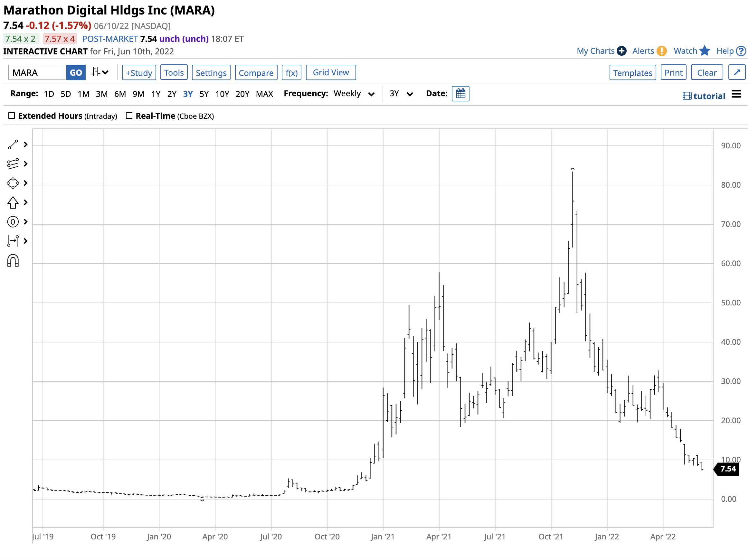Viewport: 749px width, 560px height.
Task: Select the 5Y range
Action: pyautogui.click(x=204, y=94)
